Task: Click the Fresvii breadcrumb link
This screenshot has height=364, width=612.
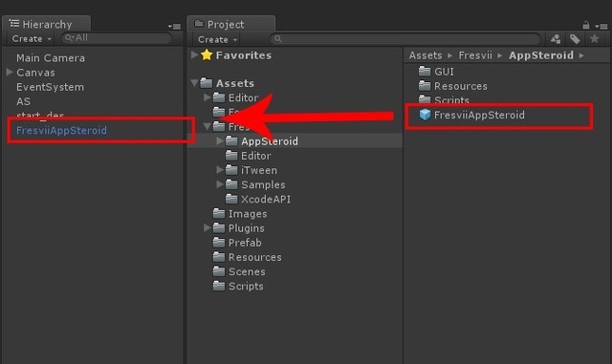Action: coord(475,55)
